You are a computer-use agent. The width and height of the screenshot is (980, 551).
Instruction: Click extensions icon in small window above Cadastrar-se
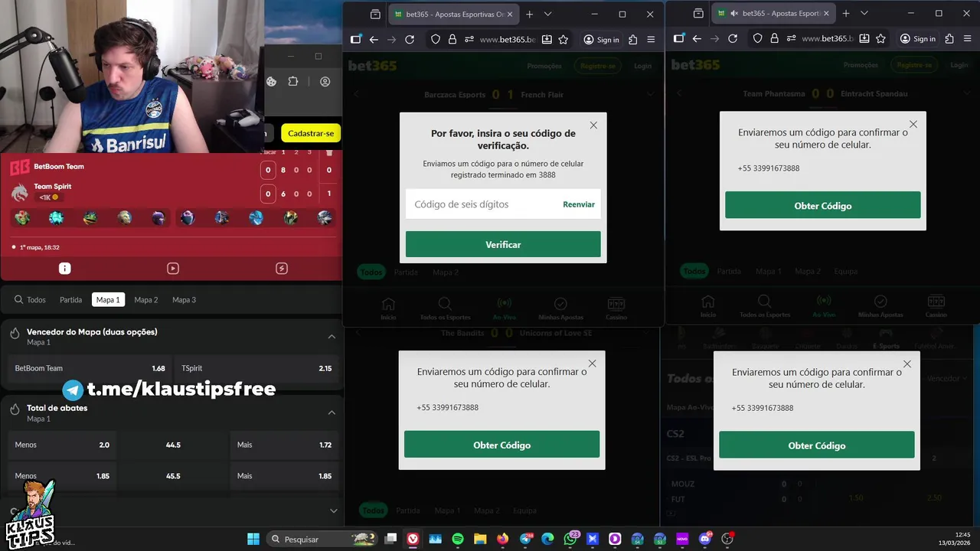click(x=293, y=82)
